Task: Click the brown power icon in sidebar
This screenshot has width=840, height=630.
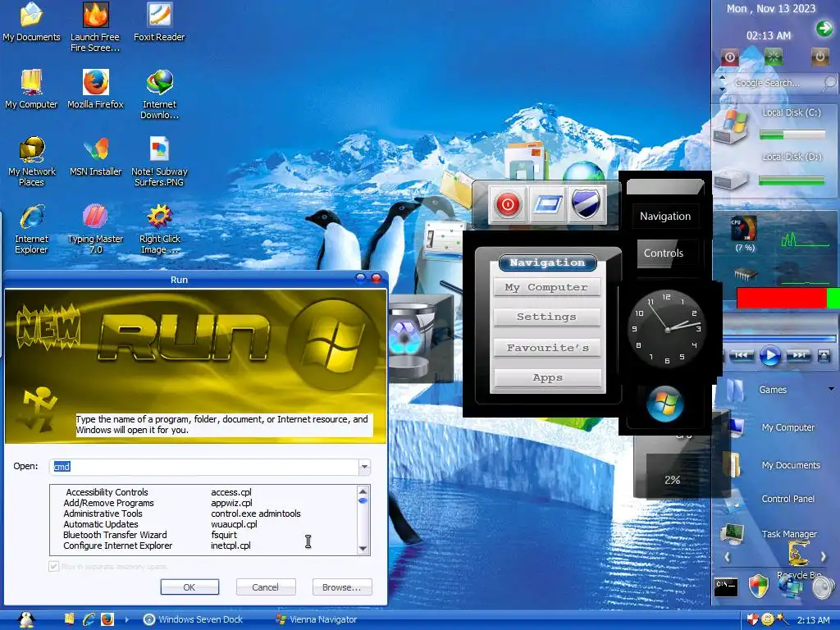Action: [x=819, y=57]
